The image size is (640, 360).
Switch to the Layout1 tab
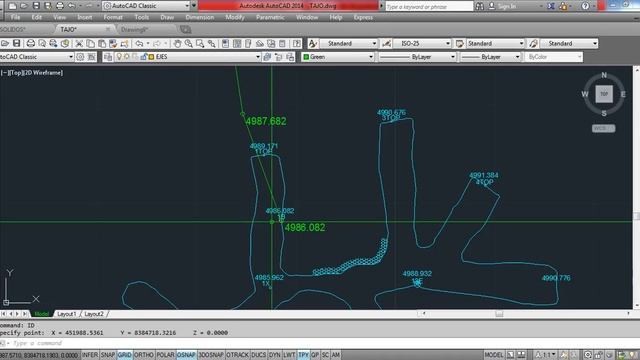click(x=67, y=314)
